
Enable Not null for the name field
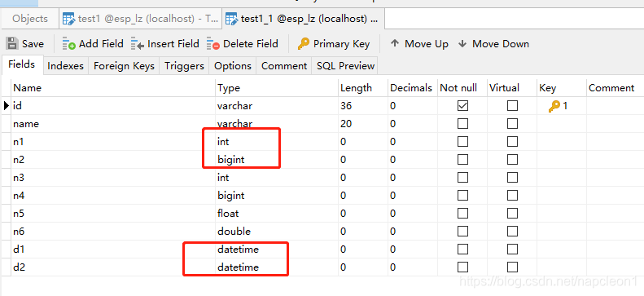[x=462, y=124]
